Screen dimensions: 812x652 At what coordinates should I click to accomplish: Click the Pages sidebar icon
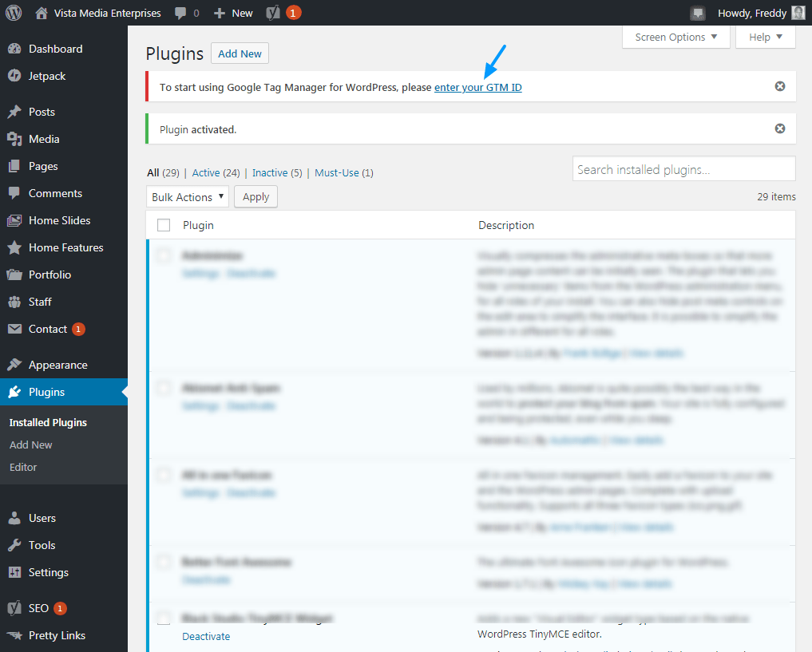[x=14, y=166]
